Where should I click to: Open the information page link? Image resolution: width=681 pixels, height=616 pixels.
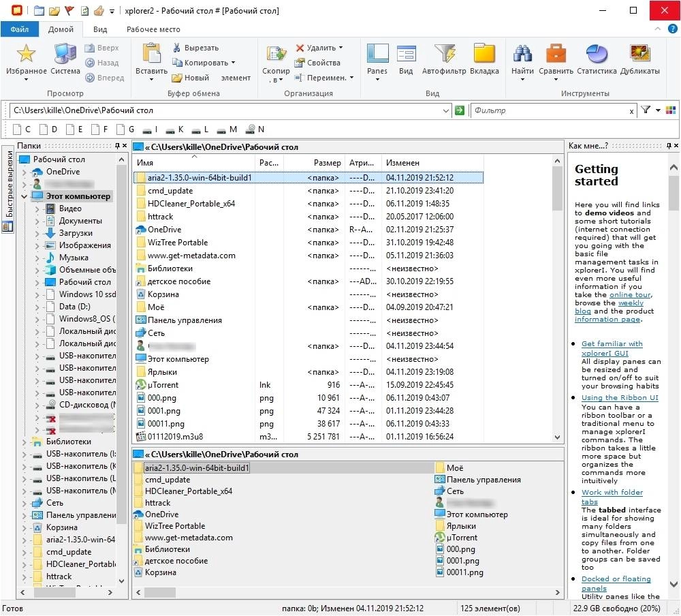607,319
